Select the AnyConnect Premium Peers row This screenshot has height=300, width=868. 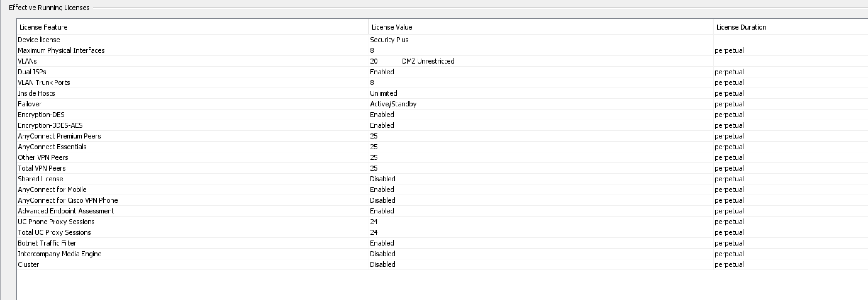click(442, 136)
